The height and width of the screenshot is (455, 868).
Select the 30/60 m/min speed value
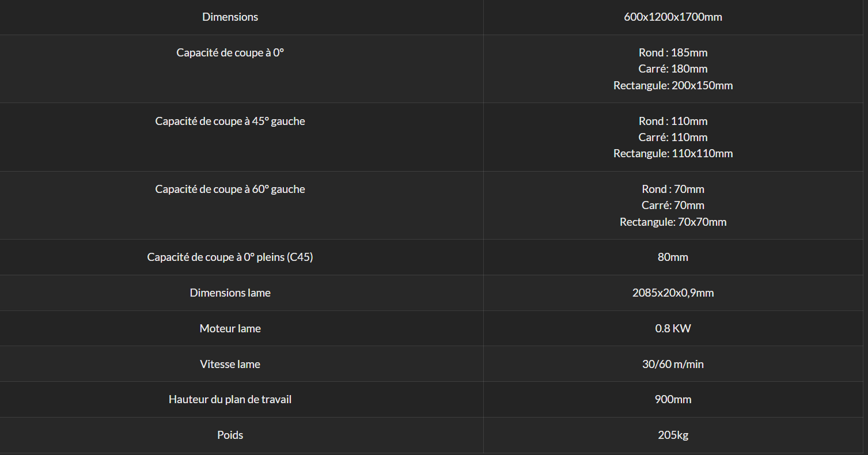pos(673,364)
